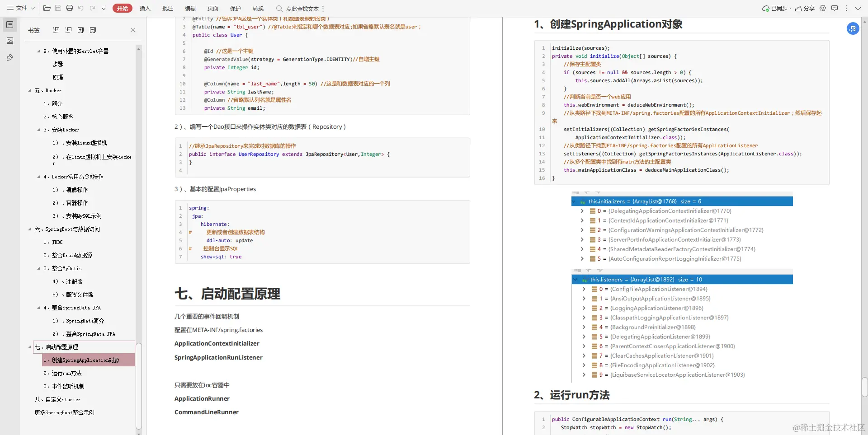Select bookmark 2、整合Druid数据源
This screenshot has height=435, width=868.
68,255
